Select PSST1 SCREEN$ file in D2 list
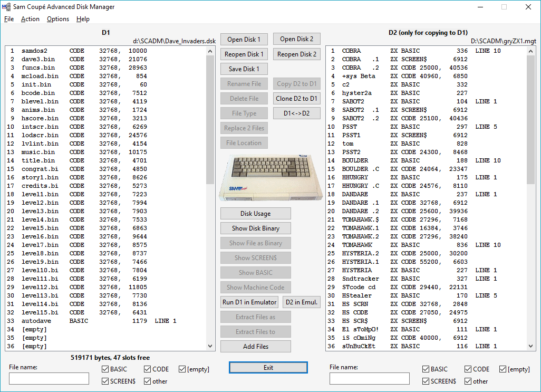541x392 pixels. [x=426, y=135]
